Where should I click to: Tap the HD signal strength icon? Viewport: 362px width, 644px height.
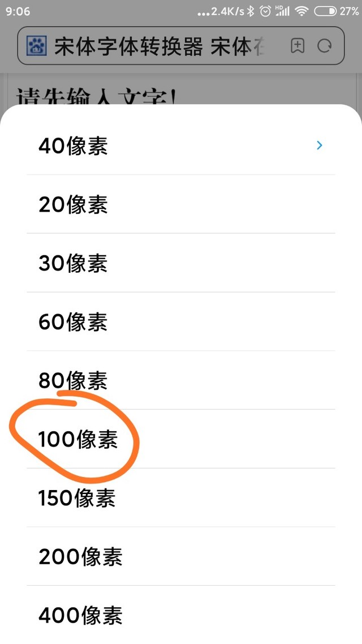[281, 11]
